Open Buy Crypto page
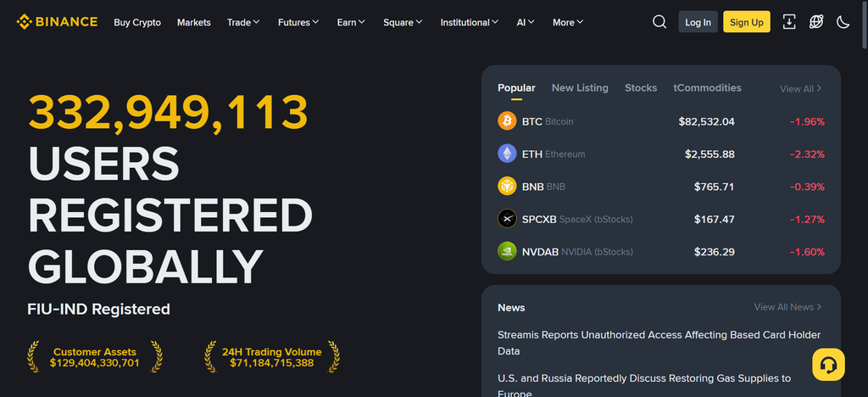This screenshot has width=868, height=397. coord(137,22)
